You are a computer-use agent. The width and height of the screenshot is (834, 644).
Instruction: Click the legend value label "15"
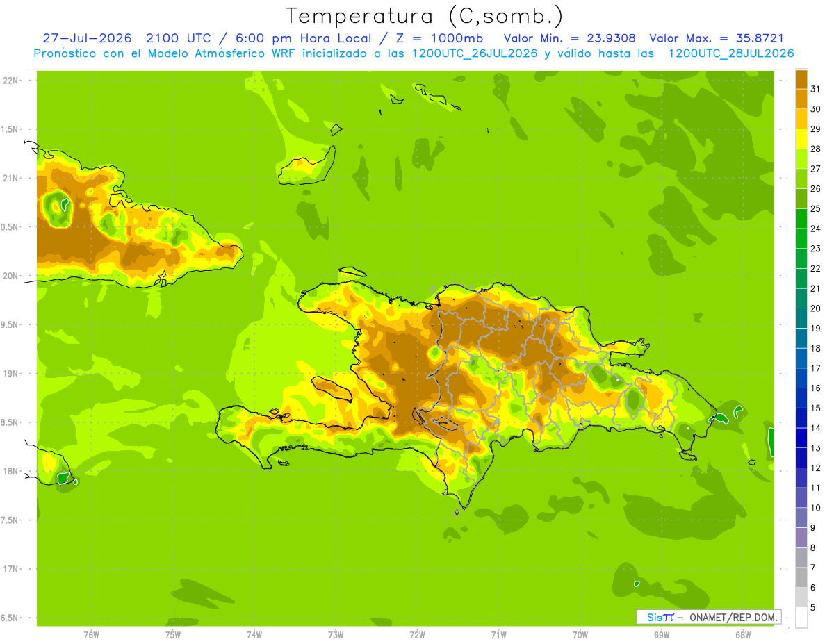[x=815, y=408]
